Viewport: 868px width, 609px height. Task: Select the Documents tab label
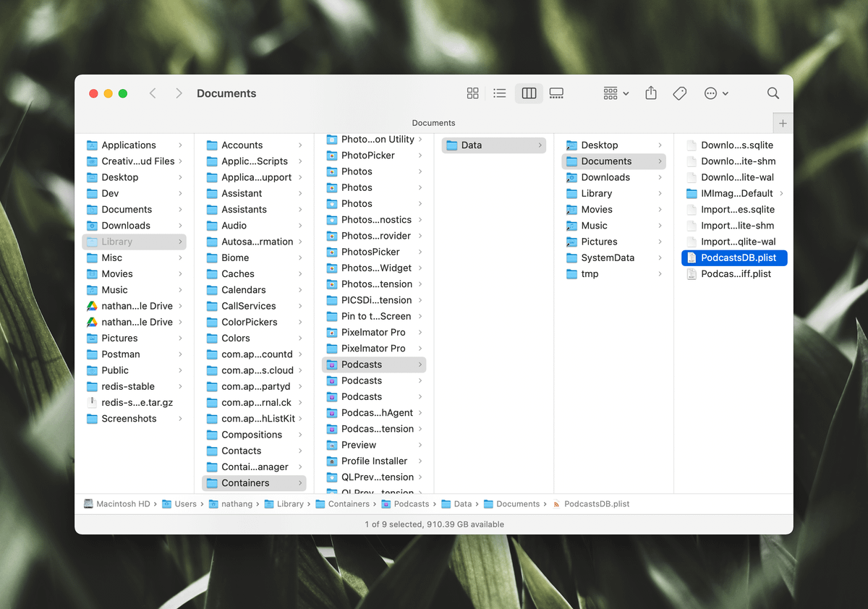coord(433,123)
